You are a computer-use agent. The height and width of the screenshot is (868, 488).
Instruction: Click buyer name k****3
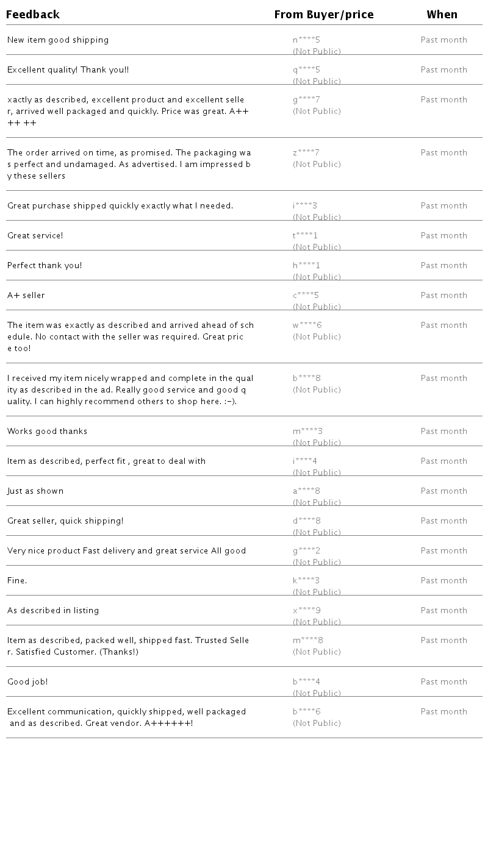306,581
